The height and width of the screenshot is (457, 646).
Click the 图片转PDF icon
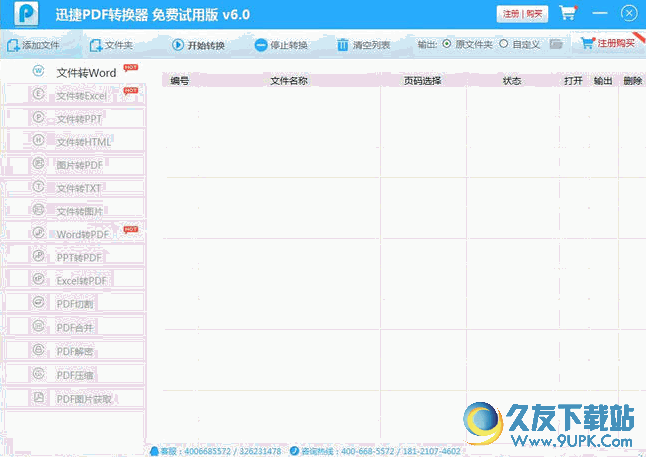point(38,163)
